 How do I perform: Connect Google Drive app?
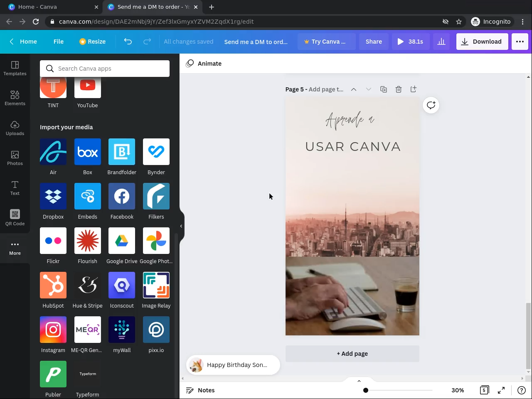point(122,241)
